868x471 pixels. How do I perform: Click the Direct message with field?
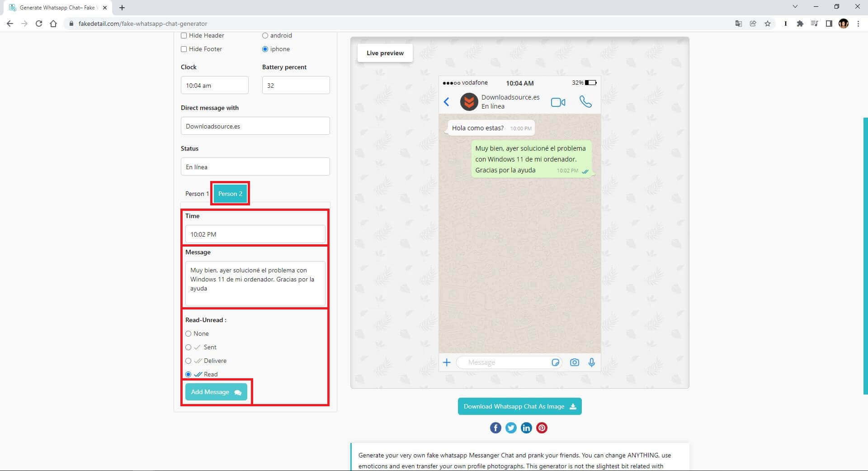point(255,126)
